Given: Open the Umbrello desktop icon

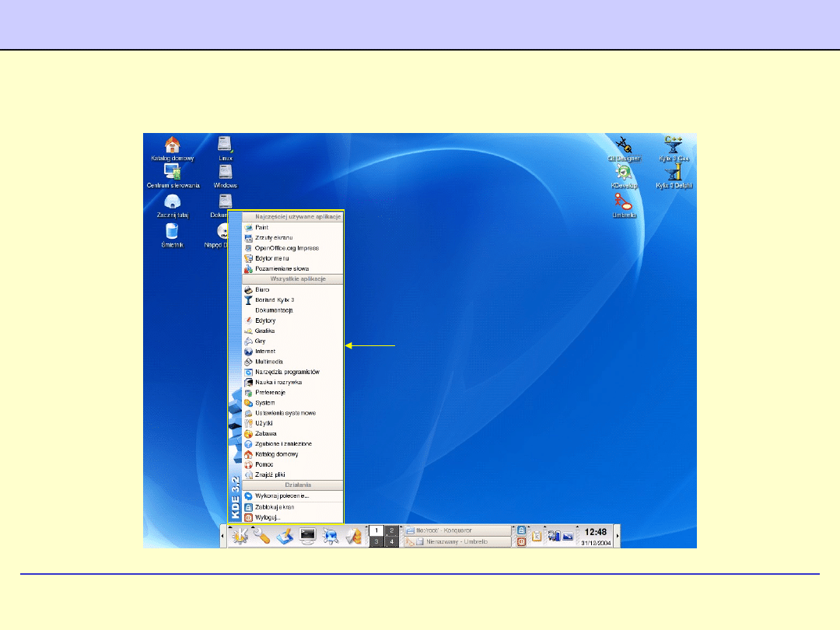Looking at the screenshot, I should click(623, 204).
